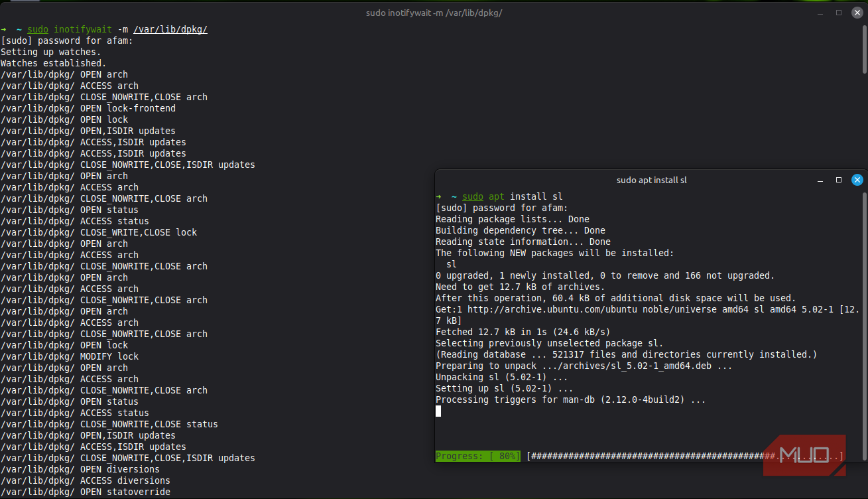
Task: Close the inotifywait terminal window
Action: (x=857, y=13)
